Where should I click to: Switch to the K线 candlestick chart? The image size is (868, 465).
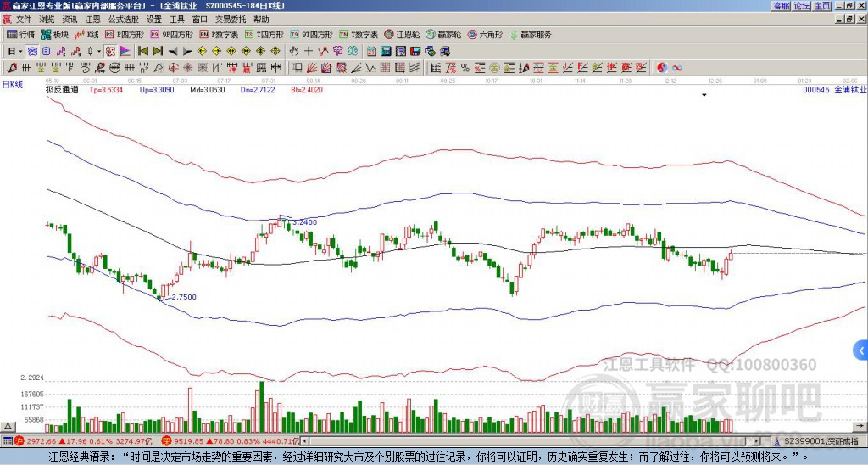point(86,34)
